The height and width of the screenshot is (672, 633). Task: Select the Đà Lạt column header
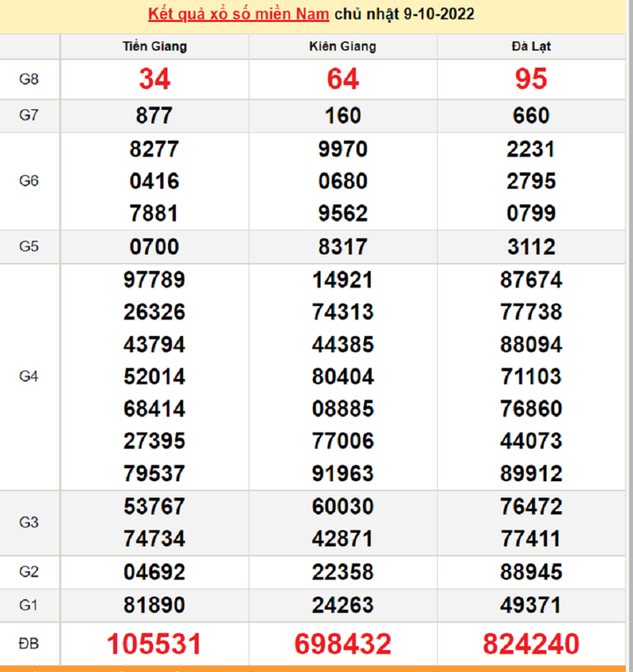(531, 47)
